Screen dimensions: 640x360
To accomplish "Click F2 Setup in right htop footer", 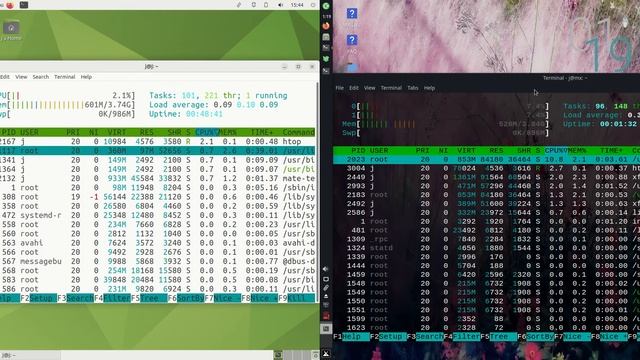I will (388, 337).
